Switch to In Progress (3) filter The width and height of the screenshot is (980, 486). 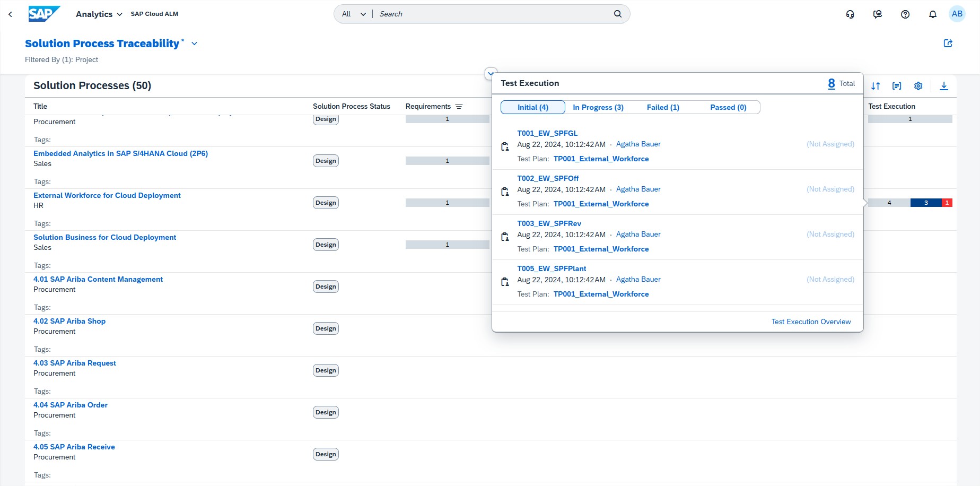point(598,107)
